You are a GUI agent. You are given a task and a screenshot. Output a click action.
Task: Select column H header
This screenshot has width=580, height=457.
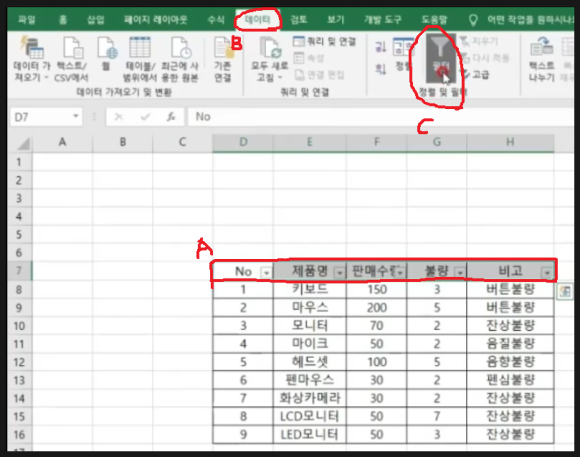[510, 142]
